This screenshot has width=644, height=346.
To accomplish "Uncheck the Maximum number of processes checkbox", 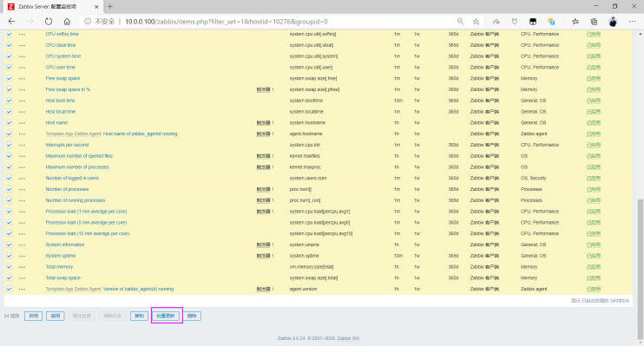I will click(9, 167).
